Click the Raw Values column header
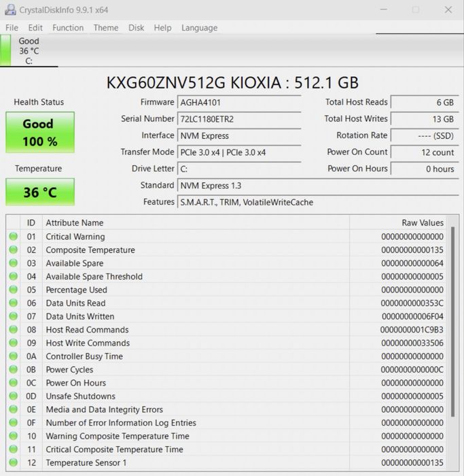 [x=398, y=222]
